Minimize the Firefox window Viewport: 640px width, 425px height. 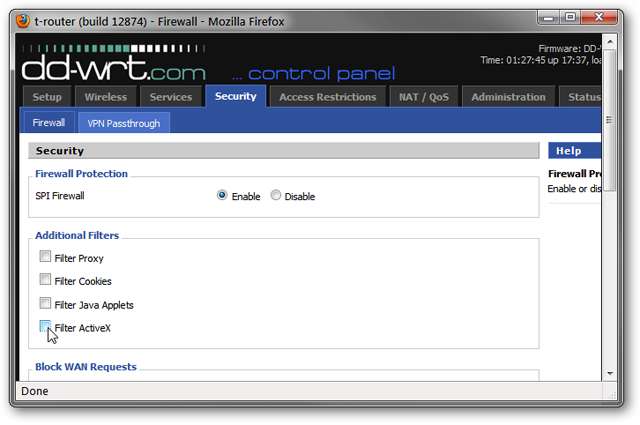coord(549,18)
